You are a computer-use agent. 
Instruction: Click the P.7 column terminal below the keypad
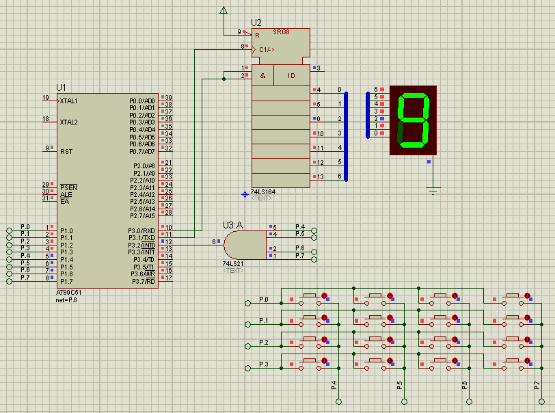click(542, 402)
